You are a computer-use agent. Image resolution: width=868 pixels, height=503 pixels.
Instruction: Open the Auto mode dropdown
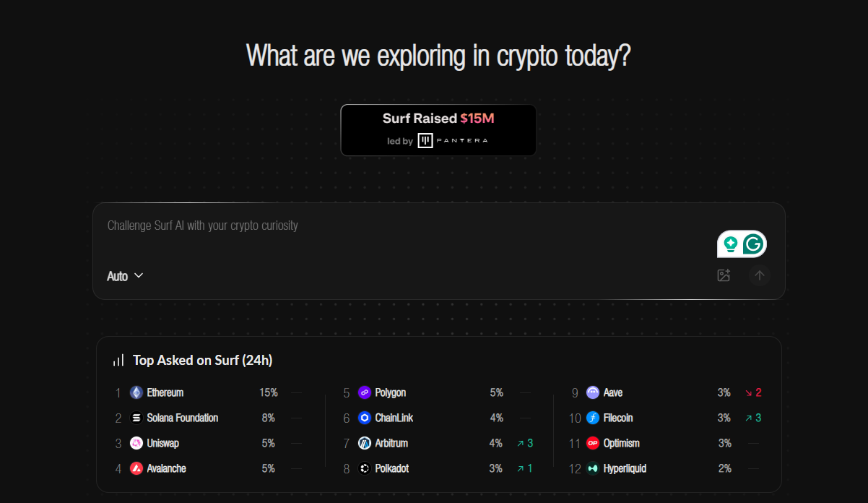pyautogui.click(x=125, y=275)
